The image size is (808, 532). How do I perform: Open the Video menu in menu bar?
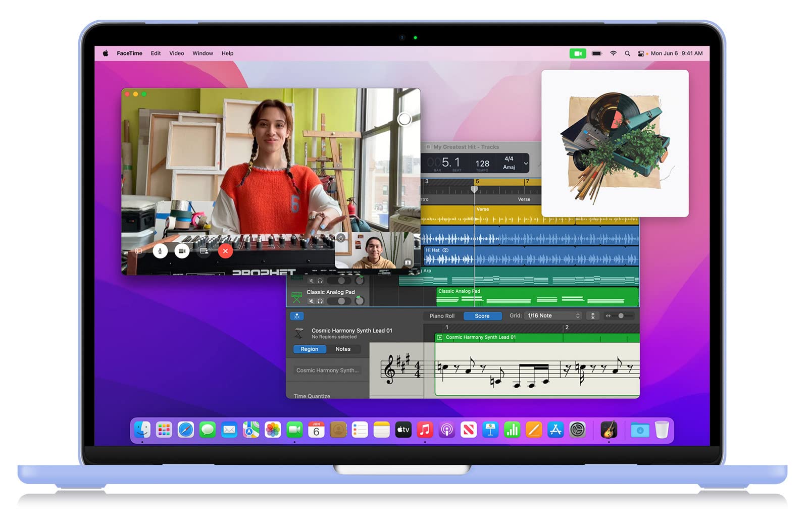tap(176, 54)
